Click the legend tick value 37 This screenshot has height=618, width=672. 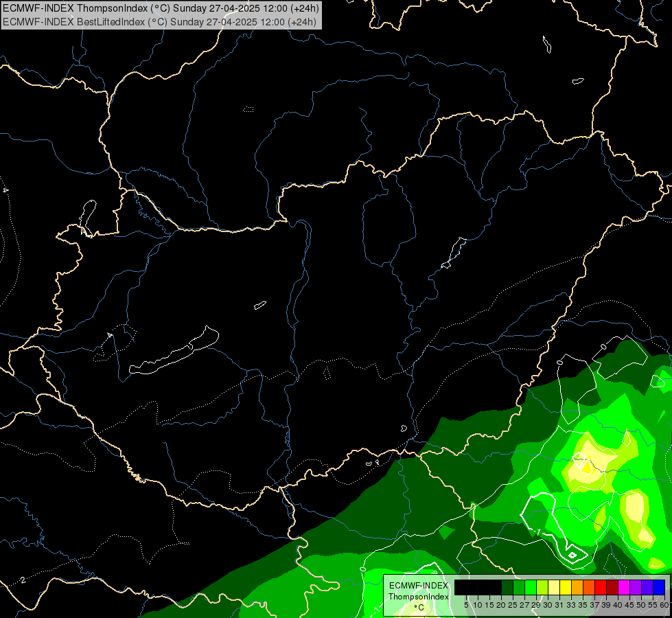click(594, 605)
